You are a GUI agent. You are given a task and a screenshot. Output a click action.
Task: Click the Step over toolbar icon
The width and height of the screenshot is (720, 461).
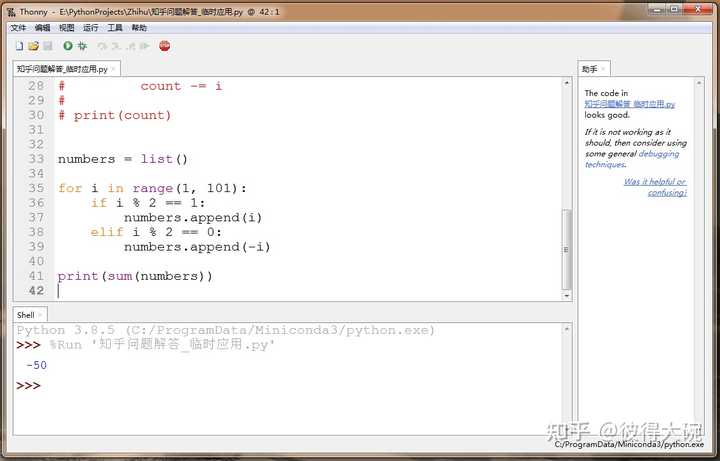coord(102,46)
